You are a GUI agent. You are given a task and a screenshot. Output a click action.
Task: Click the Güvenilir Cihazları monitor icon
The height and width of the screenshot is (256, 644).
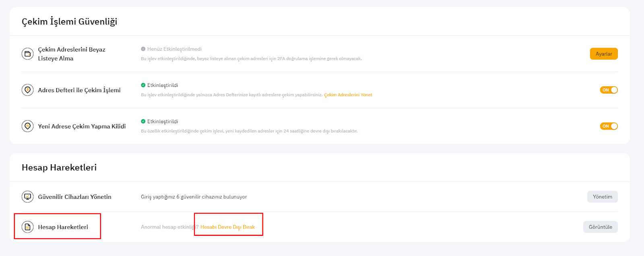27,197
